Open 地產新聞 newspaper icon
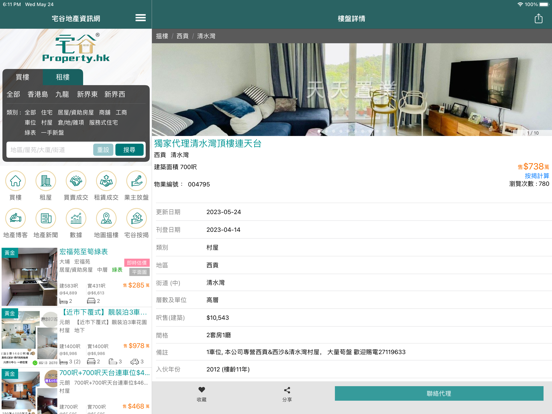The width and height of the screenshot is (552, 414). tap(46, 219)
